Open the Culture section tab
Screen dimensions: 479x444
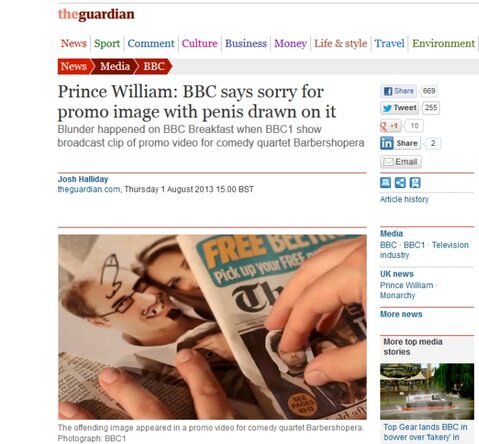click(199, 43)
